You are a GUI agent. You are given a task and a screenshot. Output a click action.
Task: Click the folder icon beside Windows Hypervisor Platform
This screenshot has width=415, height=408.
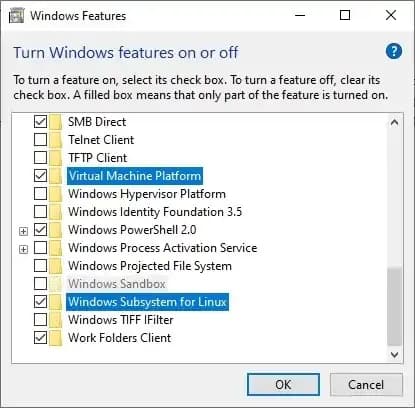pyautogui.click(x=56, y=194)
